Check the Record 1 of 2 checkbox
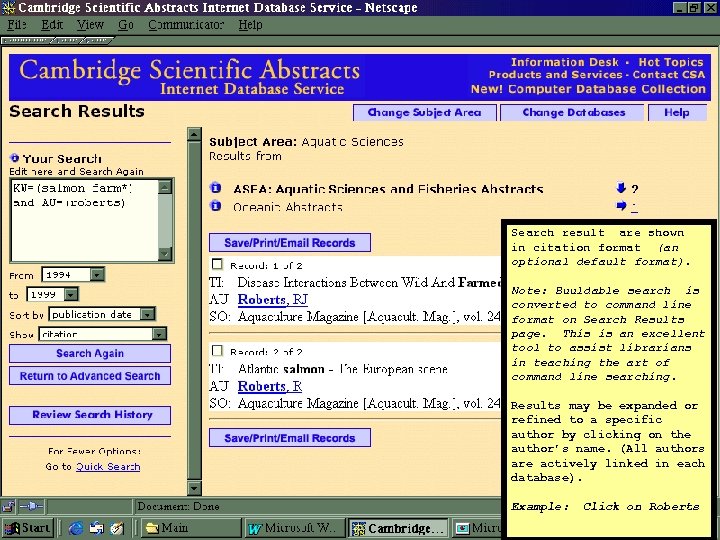720x540 pixels. pos(217,264)
